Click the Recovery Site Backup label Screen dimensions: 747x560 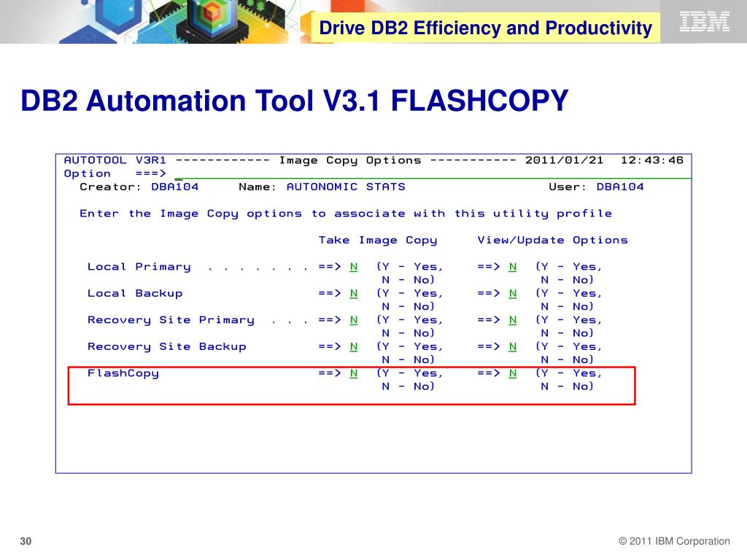tap(167, 346)
